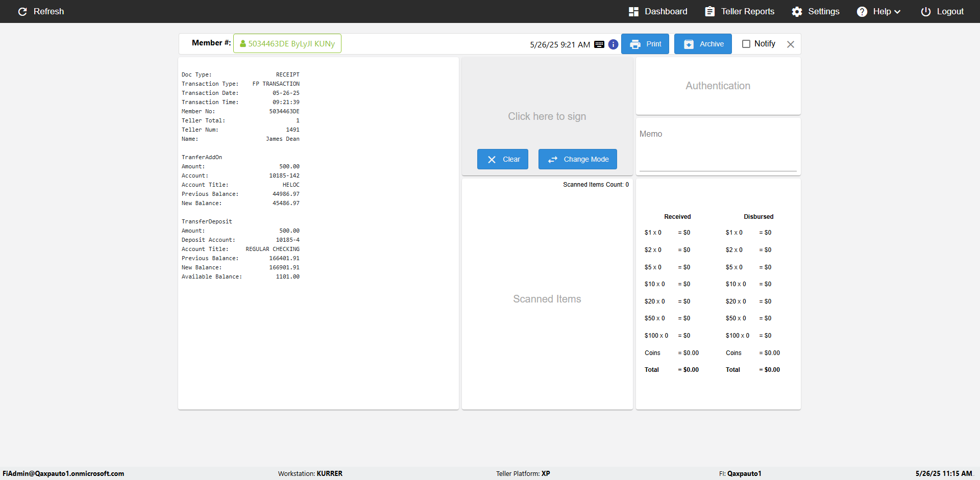Viewport: 980px width, 480px height.
Task: Open Teller Reports
Action: (740, 11)
